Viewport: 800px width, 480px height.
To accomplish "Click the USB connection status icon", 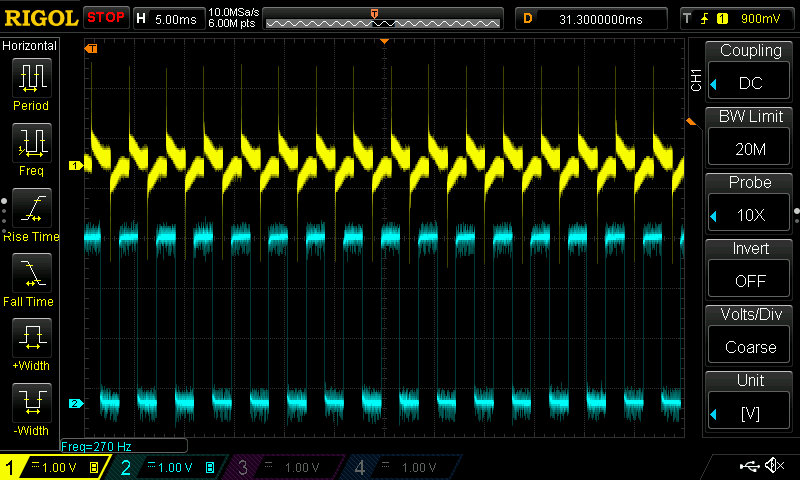I will coord(749,465).
